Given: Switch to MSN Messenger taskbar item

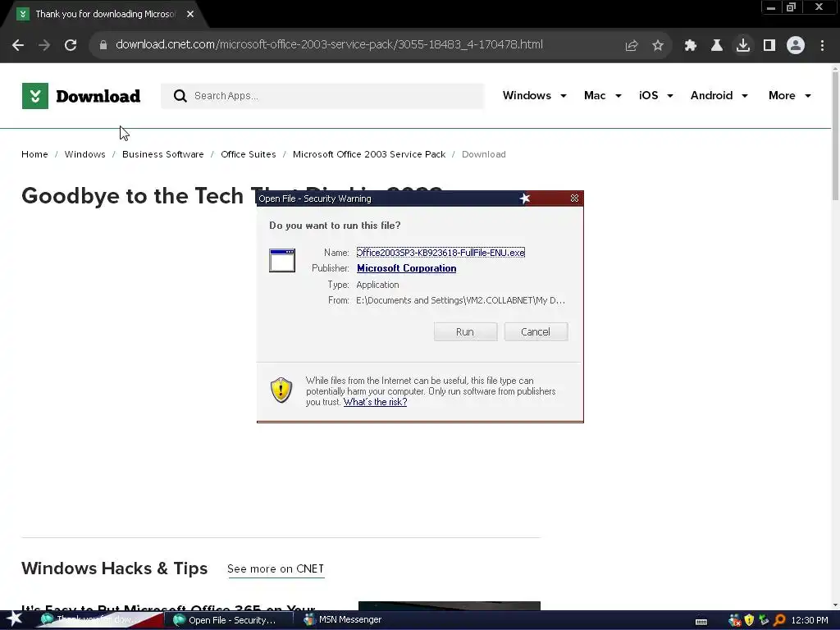Looking at the screenshot, I should point(343,620).
